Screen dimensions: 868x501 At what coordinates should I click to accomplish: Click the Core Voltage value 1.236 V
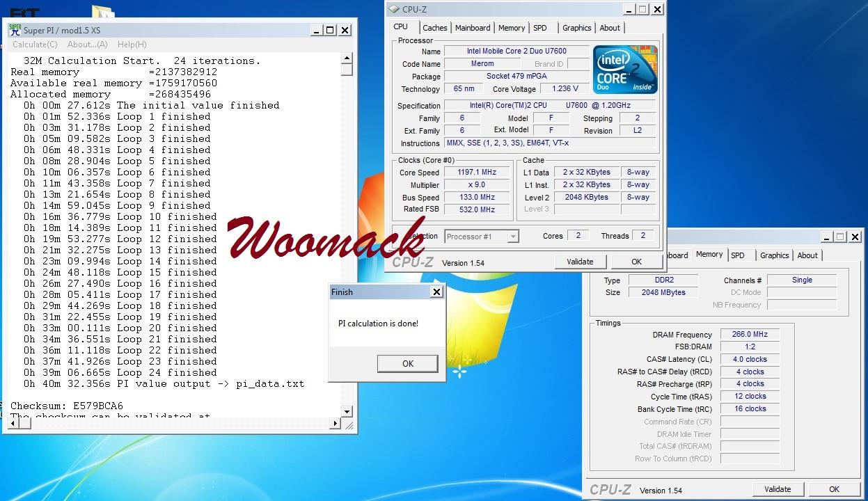565,89
